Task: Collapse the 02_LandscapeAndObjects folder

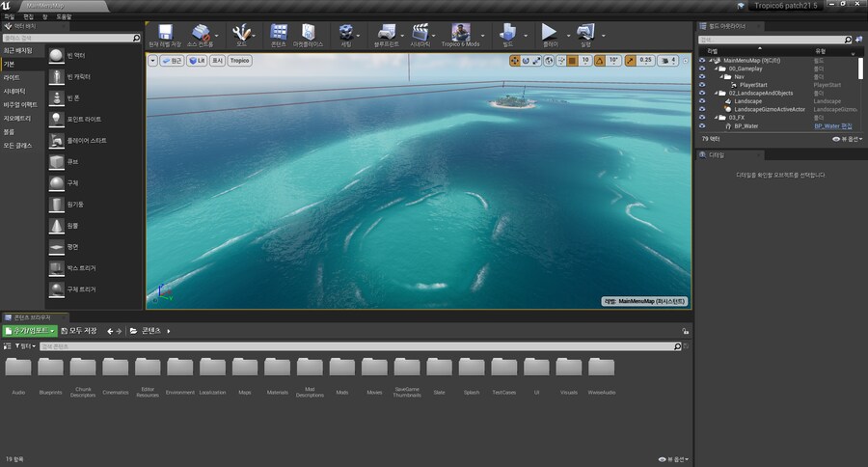Action: click(716, 93)
